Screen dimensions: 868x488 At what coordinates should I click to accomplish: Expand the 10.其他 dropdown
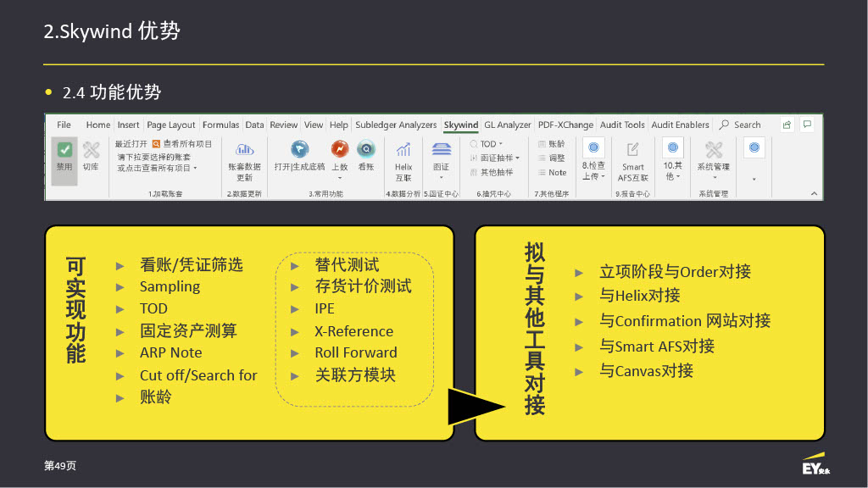click(x=672, y=159)
